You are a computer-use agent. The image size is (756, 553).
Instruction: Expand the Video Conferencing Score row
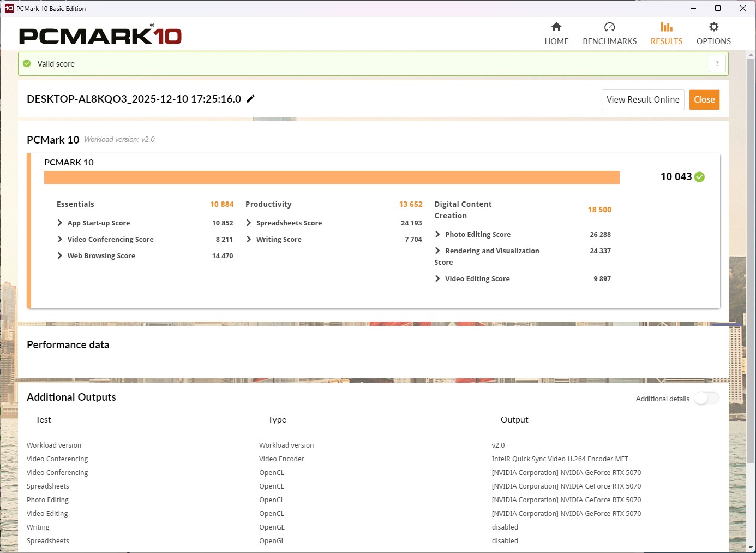60,239
